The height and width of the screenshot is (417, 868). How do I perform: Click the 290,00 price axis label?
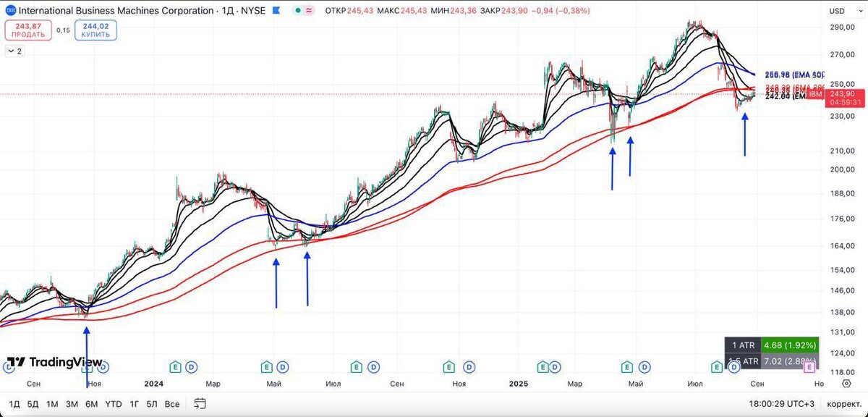point(843,28)
